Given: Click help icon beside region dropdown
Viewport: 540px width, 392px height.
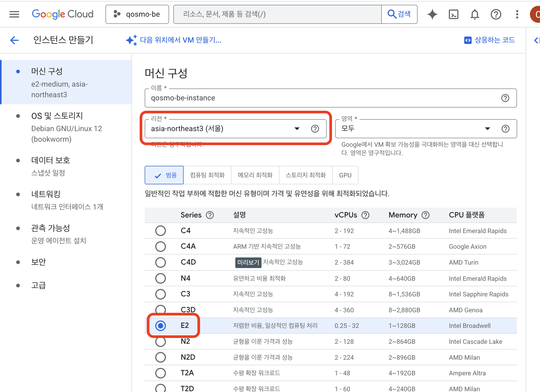Looking at the screenshot, I should 315,129.
